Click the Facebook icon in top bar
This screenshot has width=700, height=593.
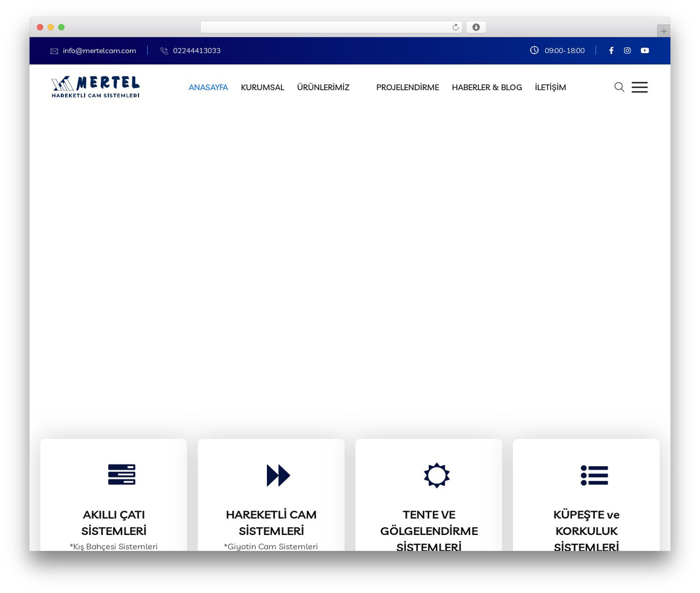[611, 50]
